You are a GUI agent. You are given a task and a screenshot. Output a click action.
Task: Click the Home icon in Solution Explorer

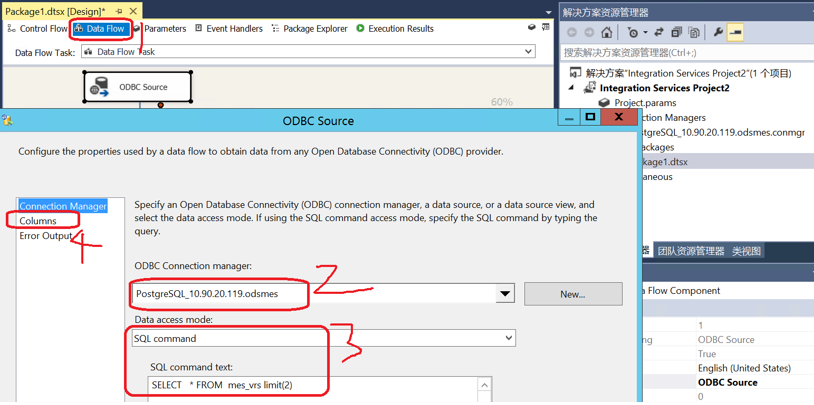[606, 32]
